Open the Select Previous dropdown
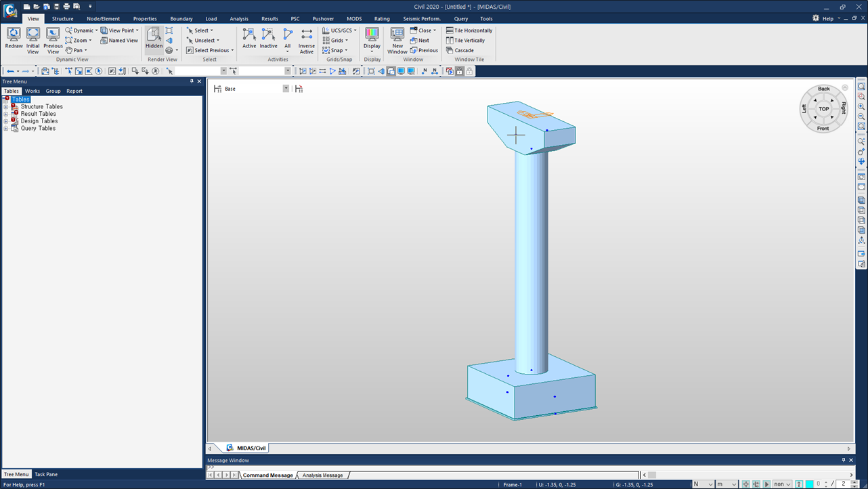Screen dimensions: 868x489 210,50
